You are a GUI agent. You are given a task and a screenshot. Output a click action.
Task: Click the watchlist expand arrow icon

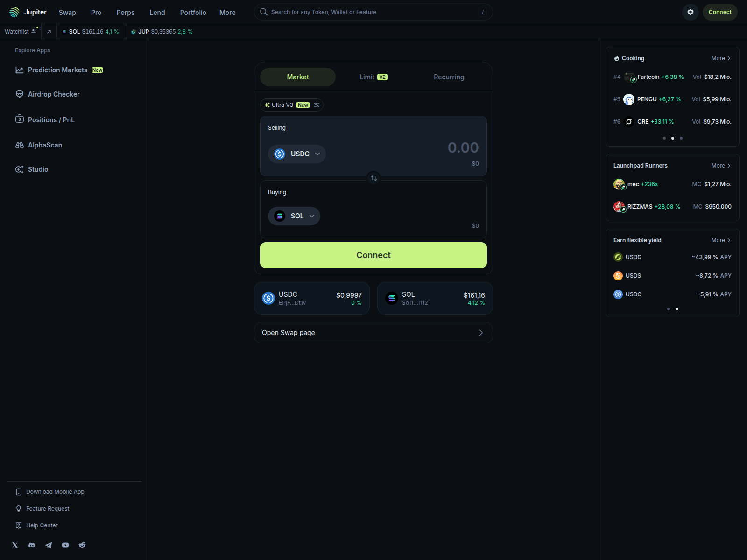(49, 32)
